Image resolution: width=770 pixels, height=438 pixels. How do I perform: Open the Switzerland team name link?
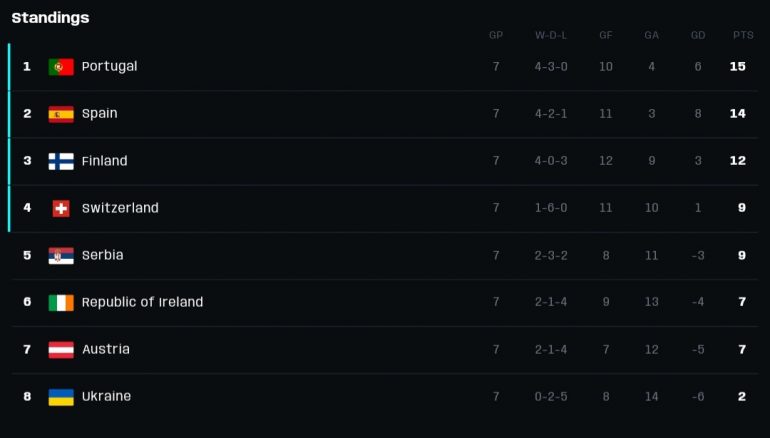tap(120, 208)
